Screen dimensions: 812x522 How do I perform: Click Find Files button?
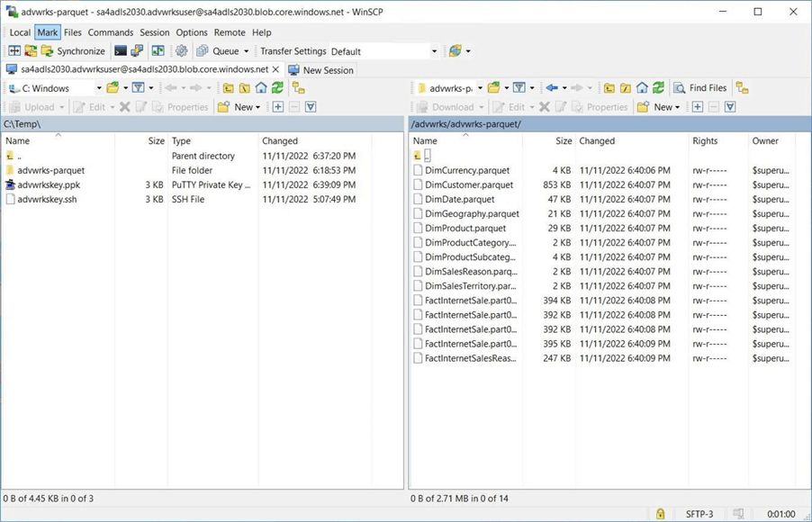pos(699,88)
